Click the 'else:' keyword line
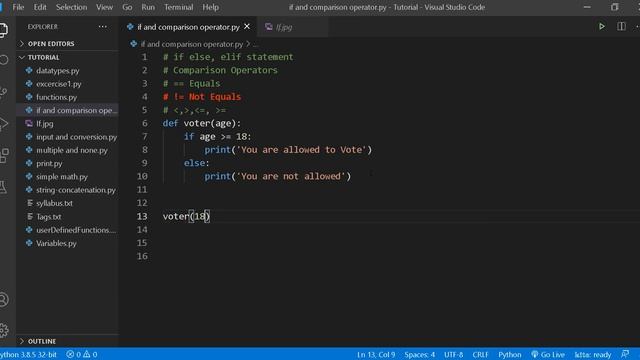Viewport: 640px width, 360px height. (196, 163)
